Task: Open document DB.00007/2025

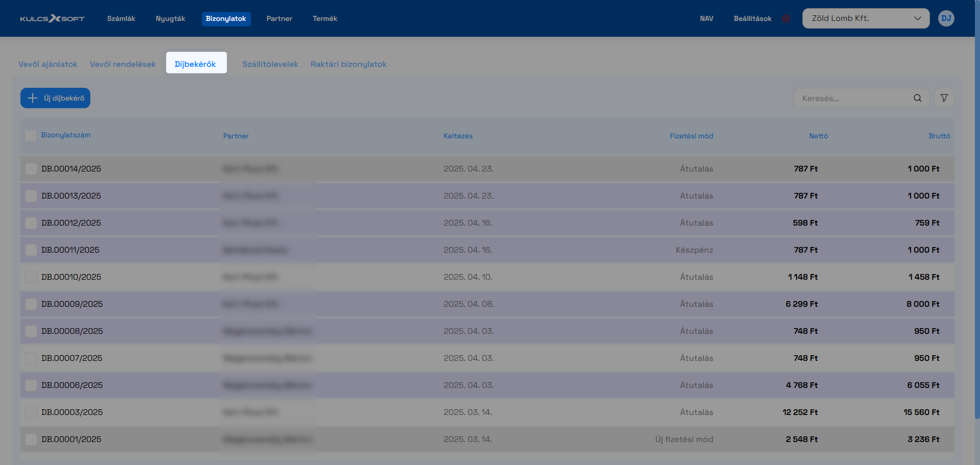Action: pyautogui.click(x=71, y=358)
